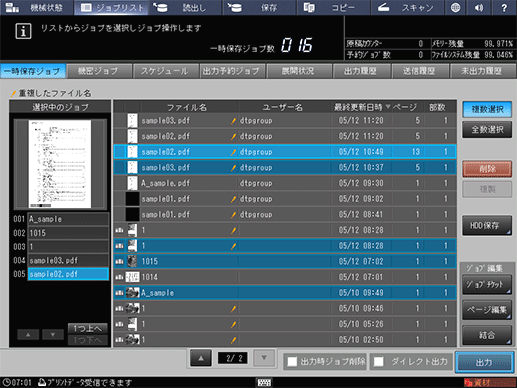The height and width of the screenshot is (388, 517).
Task: Open the globe language icon
Action: (x=455, y=8)
